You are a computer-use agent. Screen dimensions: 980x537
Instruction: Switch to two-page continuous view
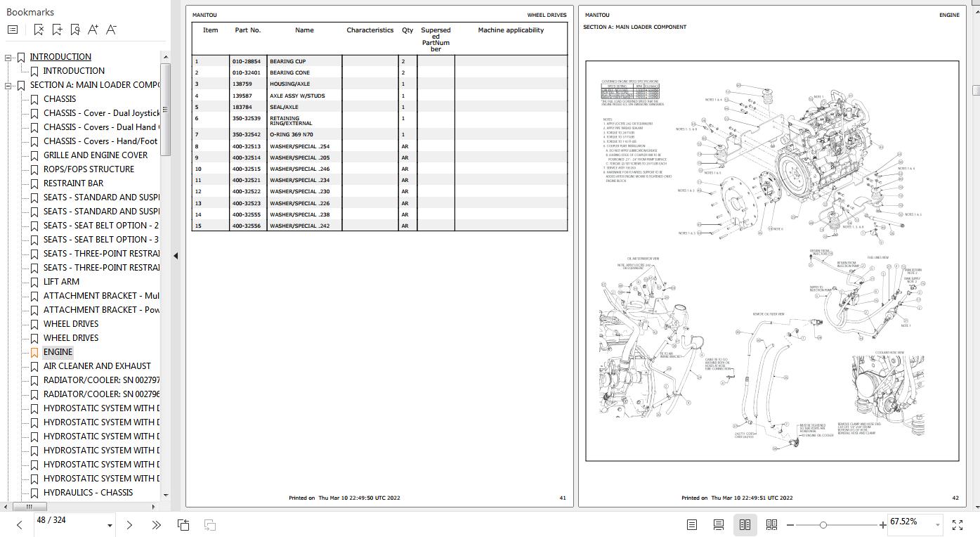pyautogui.click(x=771, y=524)
